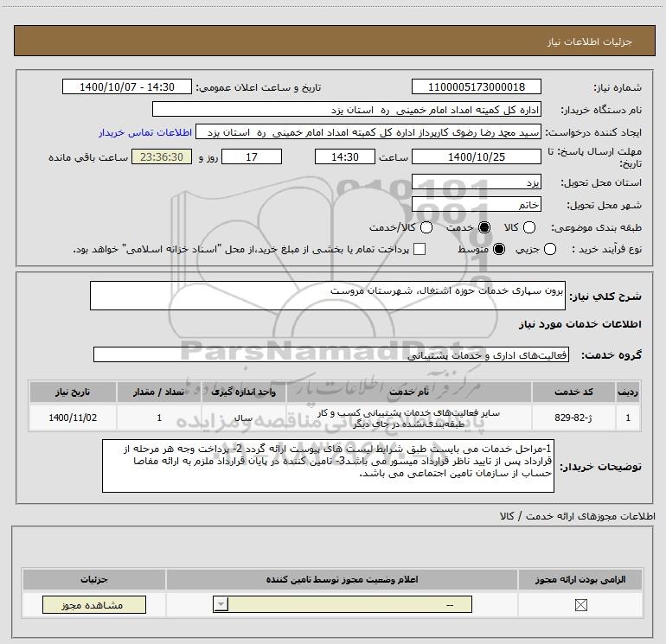Toggle the الزامی بودن ارائه مجوز checkbox
This screenshot has width=666, height=644.
click(x=580, y=605)
